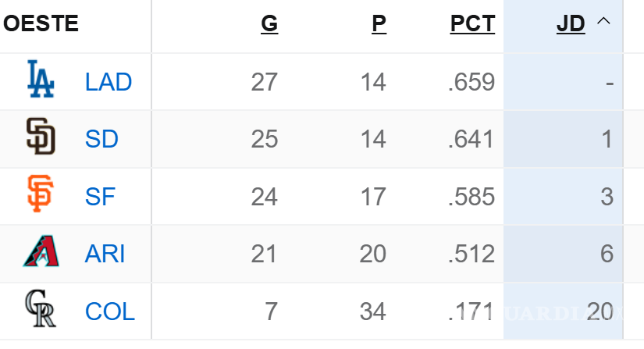Open the SD team link

pos(101,139)
